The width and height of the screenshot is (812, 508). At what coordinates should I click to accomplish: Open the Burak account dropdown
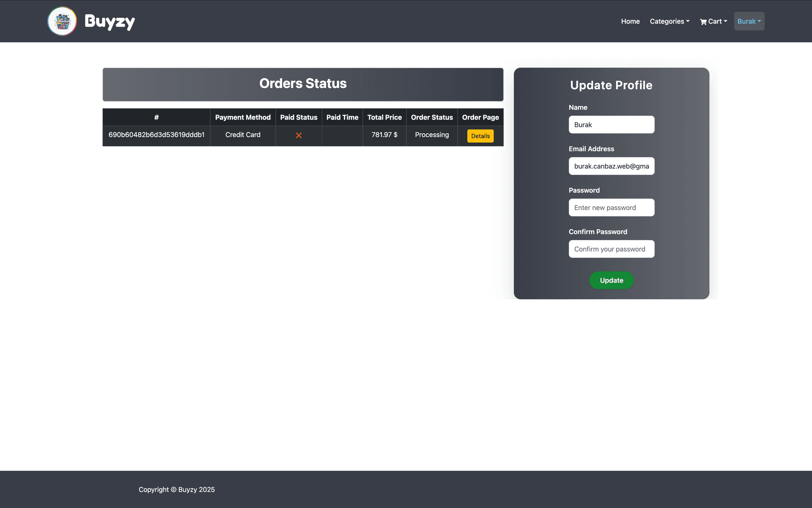coord(749,21)
